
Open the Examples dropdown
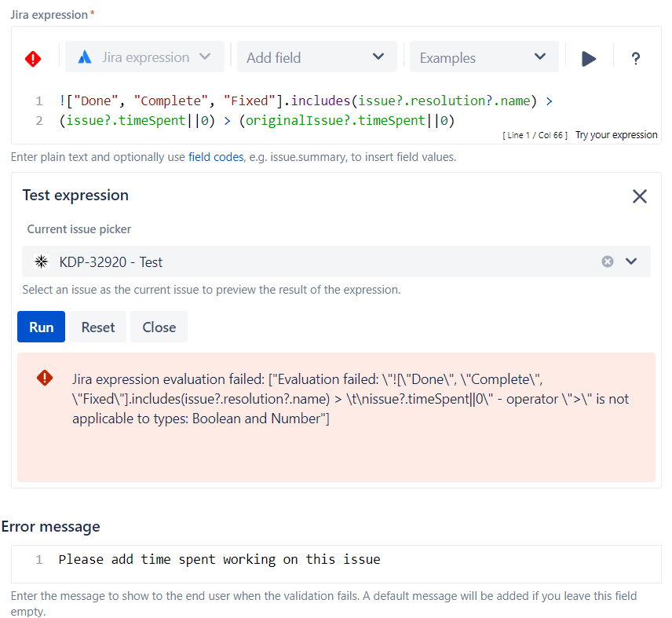[484, 57]
